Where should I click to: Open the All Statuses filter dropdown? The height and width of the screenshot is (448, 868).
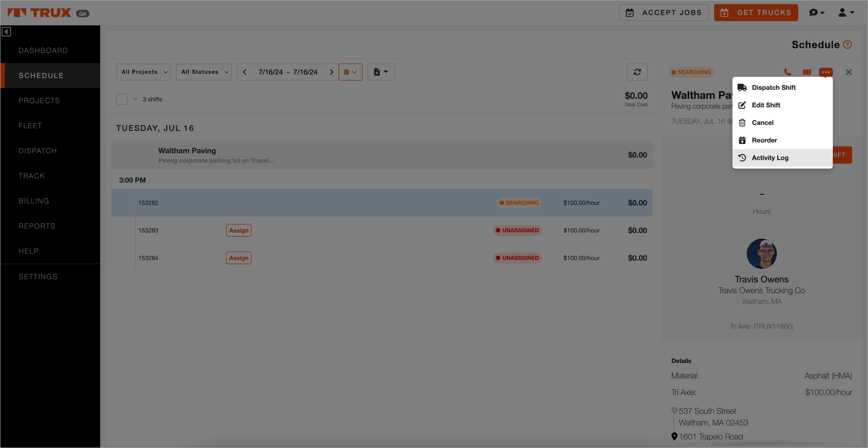(204, 72)
